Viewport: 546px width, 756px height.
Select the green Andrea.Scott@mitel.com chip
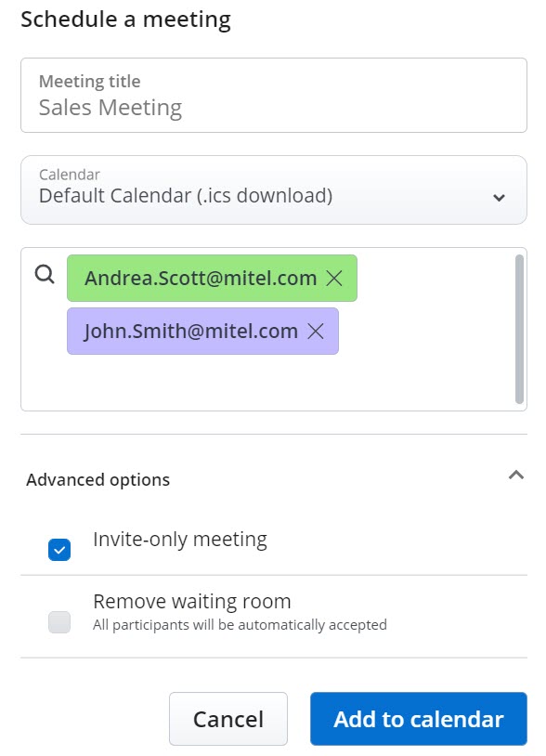pos(212,279)
